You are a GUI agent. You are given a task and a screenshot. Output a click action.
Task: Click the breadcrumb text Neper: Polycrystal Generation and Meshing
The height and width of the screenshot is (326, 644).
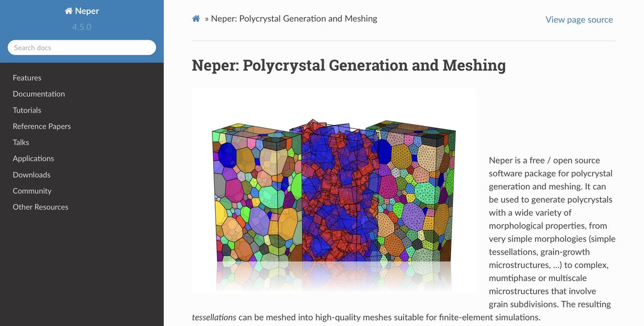pos(294,19)
